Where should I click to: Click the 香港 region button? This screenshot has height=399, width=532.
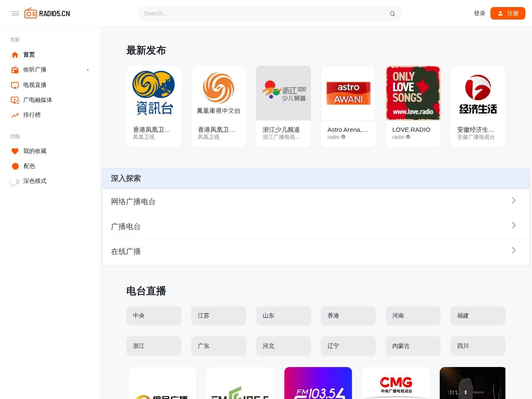[348, 316]
